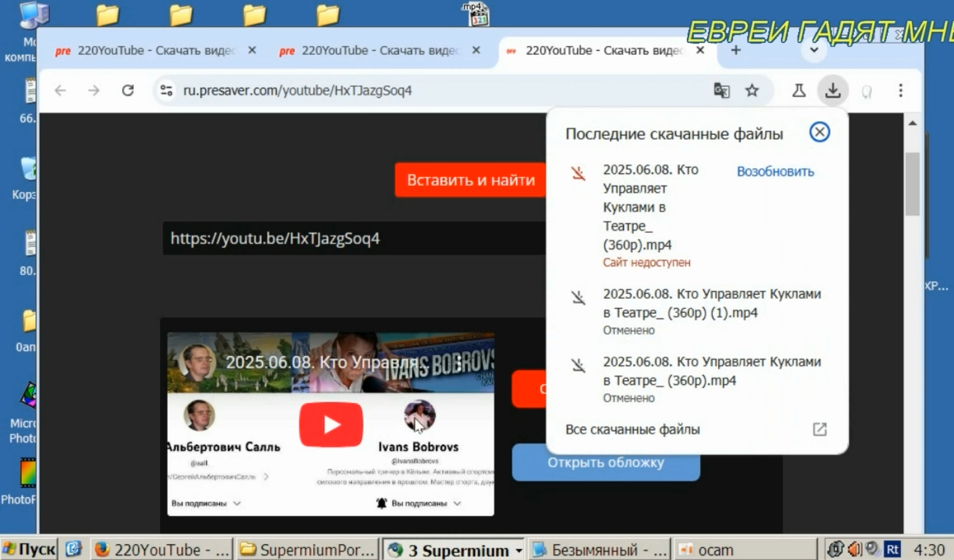Click the vertical scrollbar thumb
The image size is (954, 560).
tap(912, 184)
